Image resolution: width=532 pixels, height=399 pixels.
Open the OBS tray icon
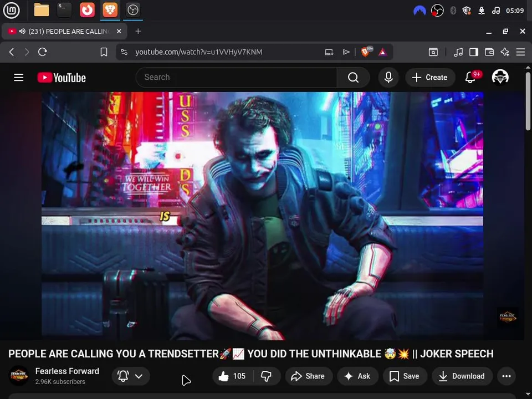click(437, 11)
